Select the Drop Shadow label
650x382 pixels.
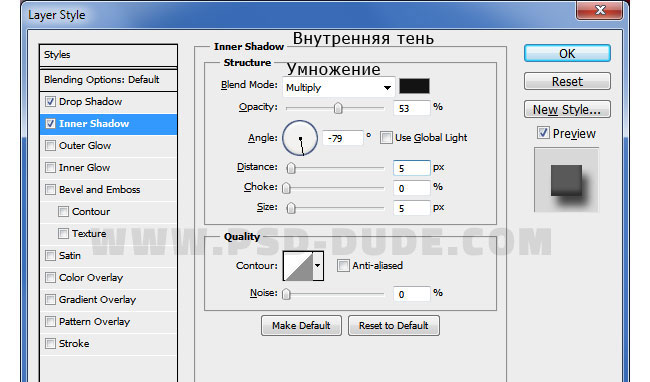[90, 102]
